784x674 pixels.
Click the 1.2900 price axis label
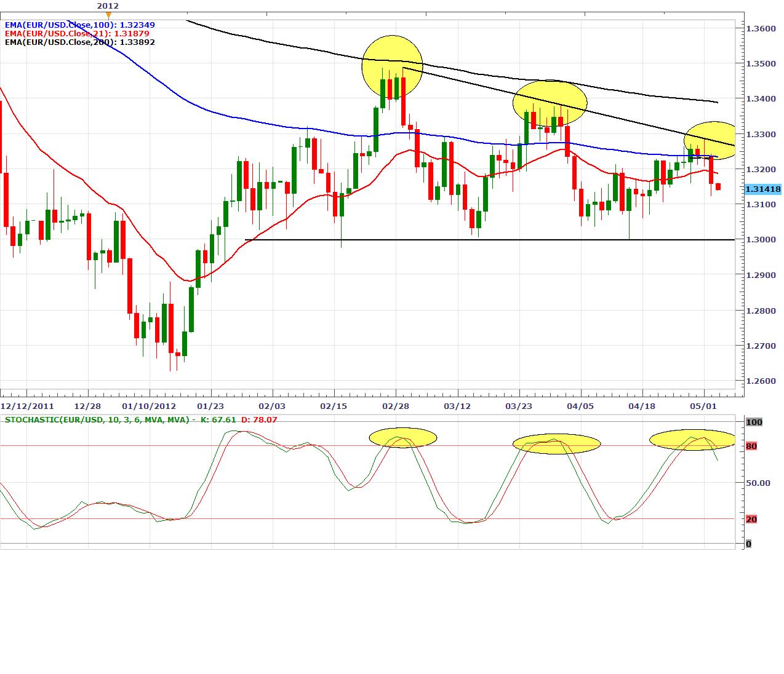[760, 275]
